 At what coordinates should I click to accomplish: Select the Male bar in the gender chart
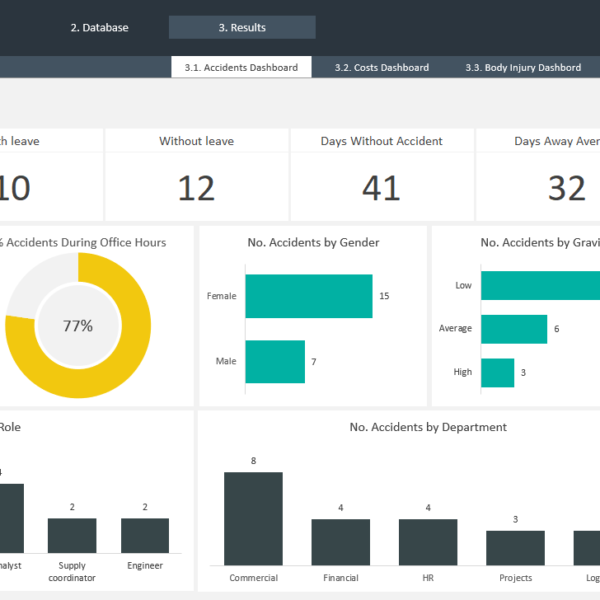274,361
